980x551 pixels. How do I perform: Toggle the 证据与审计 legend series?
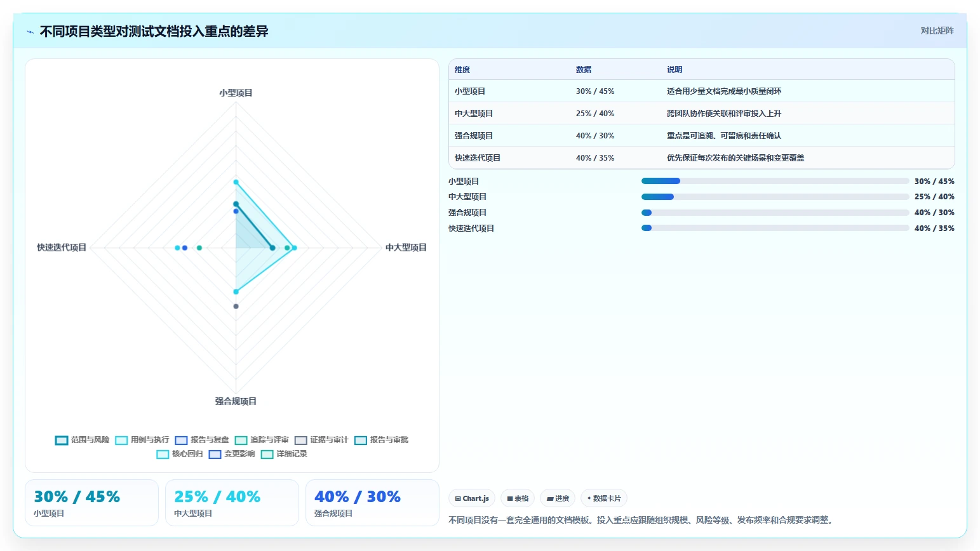(321, 440)
